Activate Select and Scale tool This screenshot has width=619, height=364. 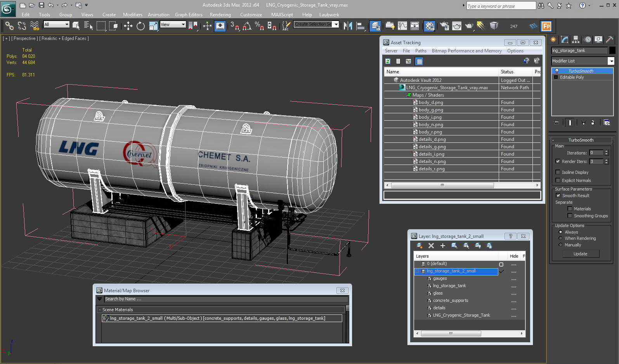coord(153,26)
